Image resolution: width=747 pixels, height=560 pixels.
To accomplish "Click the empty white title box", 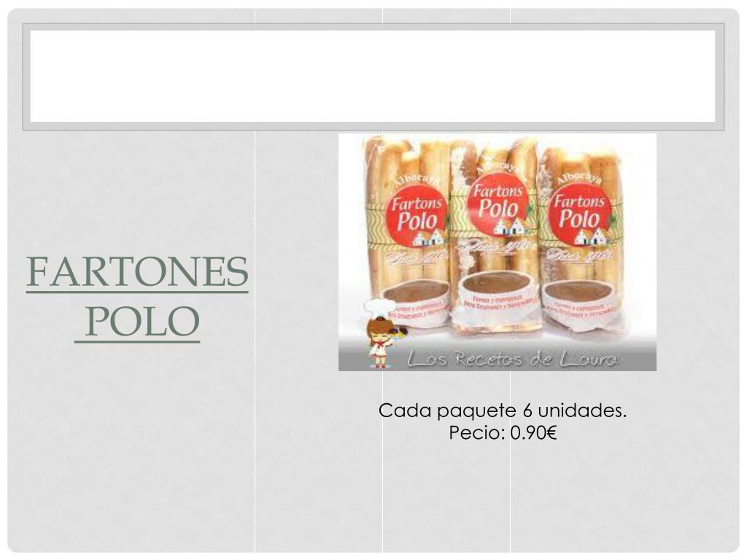I will point(373,76).
